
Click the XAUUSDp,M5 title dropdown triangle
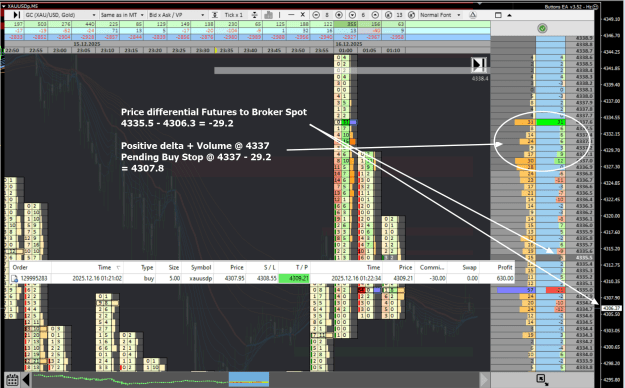(x=4, y=6)
